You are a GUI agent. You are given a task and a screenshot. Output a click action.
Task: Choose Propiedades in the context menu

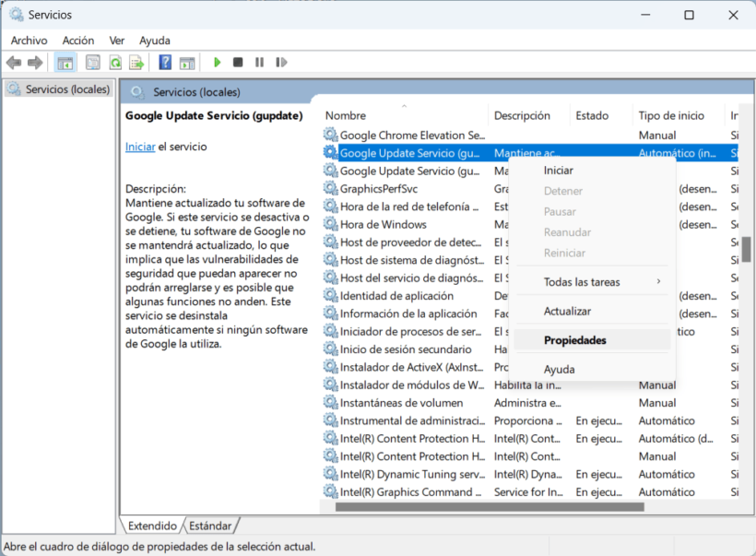tap(575, 340)
